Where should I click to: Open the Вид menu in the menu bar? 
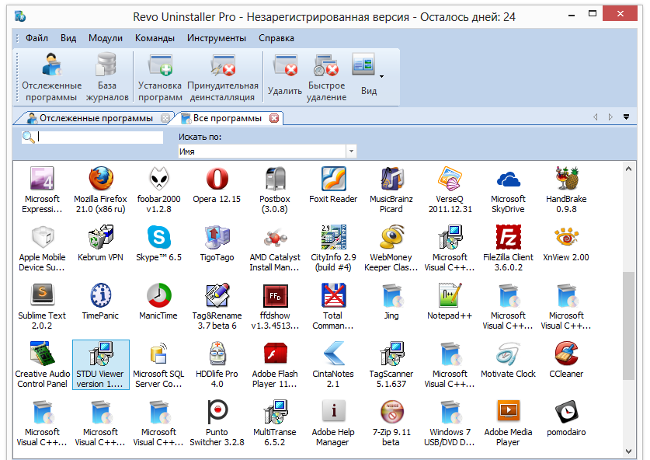pos(68,38)
